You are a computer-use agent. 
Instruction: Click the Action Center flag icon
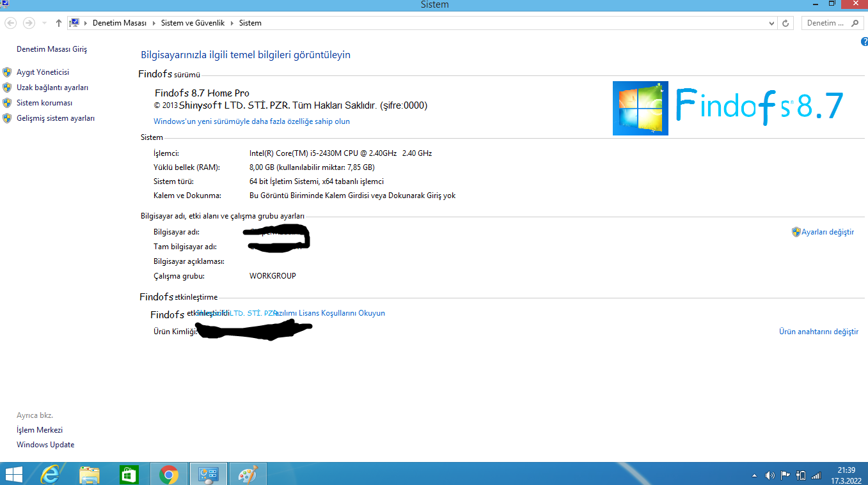click(x=785, y=475)
